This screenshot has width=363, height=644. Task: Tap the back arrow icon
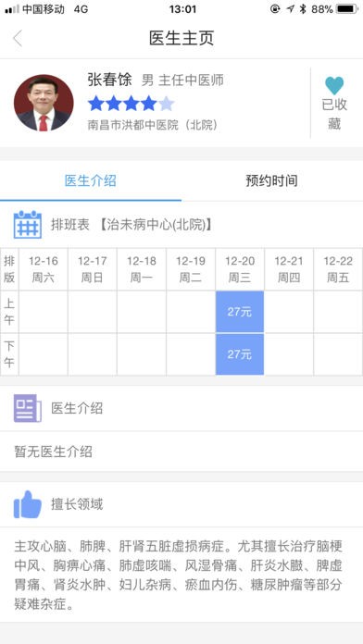click(x=18, y=38)
